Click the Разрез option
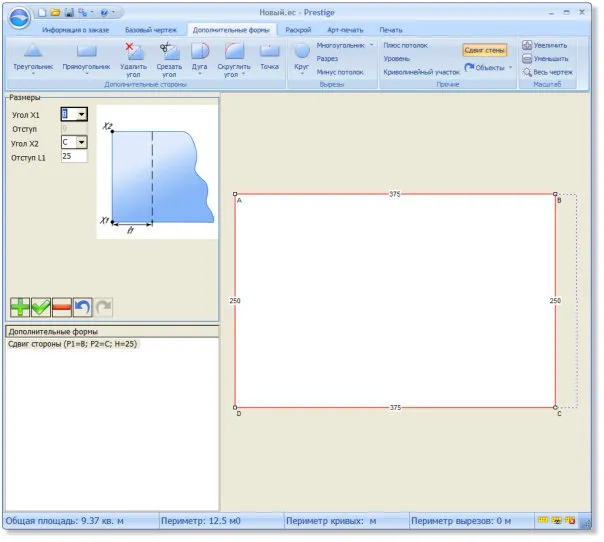 tap(327, 59)
